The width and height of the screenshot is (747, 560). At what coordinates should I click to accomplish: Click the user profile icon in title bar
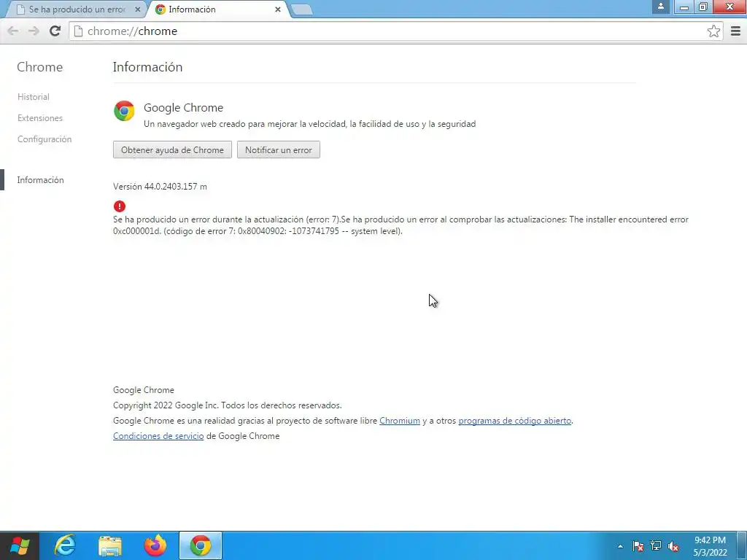point(661,7)
